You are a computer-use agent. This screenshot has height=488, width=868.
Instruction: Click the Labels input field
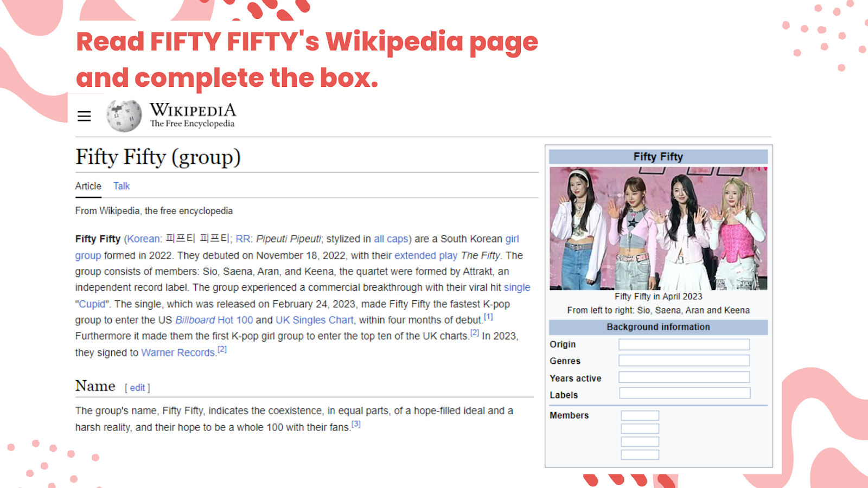click(685, 393)
